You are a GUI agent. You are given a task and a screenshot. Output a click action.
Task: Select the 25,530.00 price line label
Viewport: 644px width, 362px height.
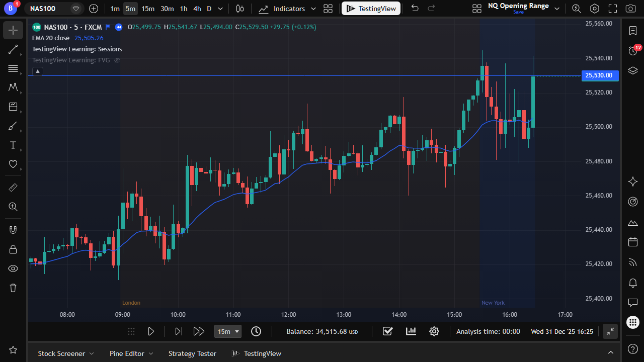600,75
